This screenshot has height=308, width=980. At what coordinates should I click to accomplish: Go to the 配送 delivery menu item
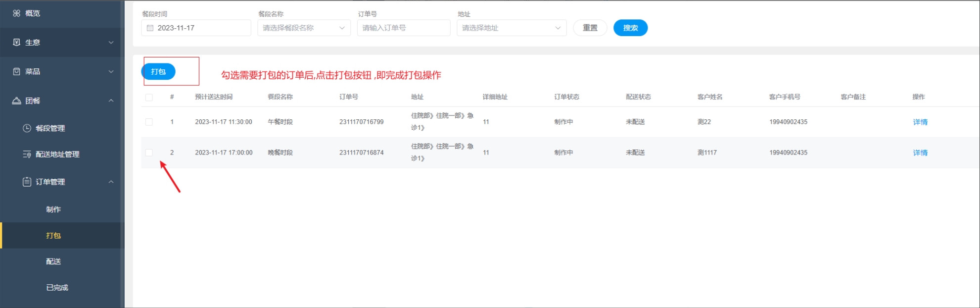pos(53,261)
